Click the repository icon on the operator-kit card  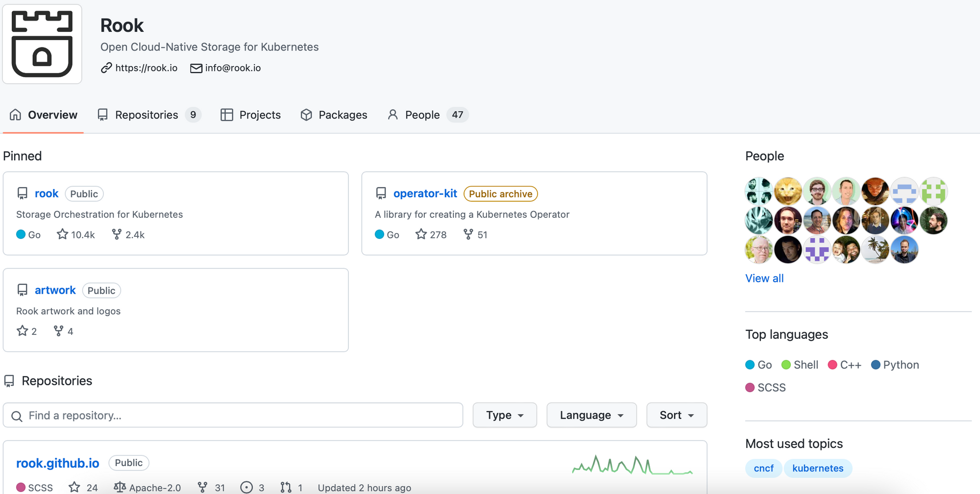coord(381,193)
